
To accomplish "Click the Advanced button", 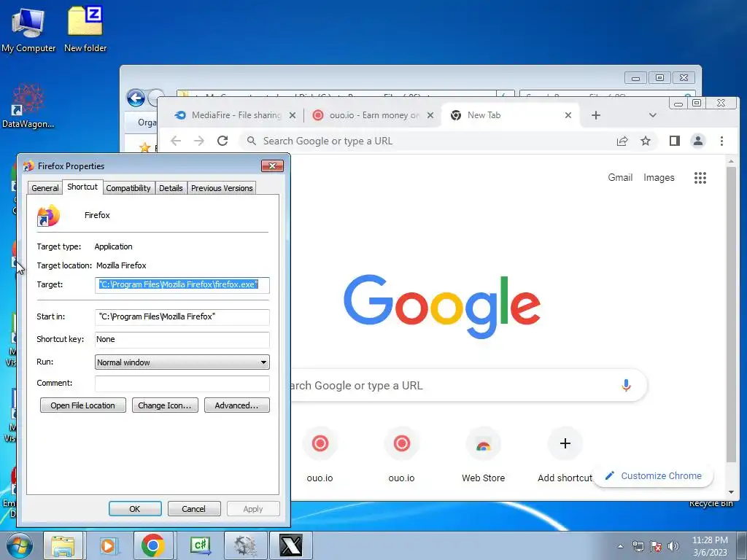I will [x=237, y=405].
